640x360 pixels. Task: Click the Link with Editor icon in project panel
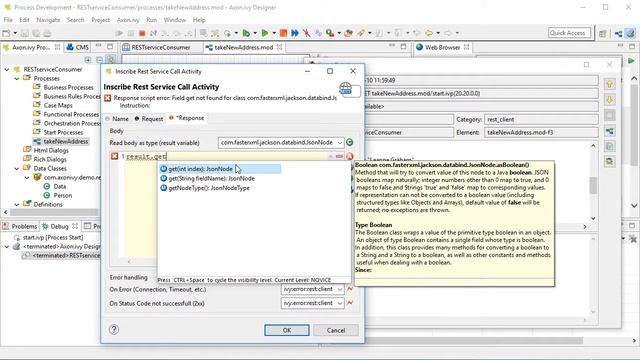click(x=111, y=60)
